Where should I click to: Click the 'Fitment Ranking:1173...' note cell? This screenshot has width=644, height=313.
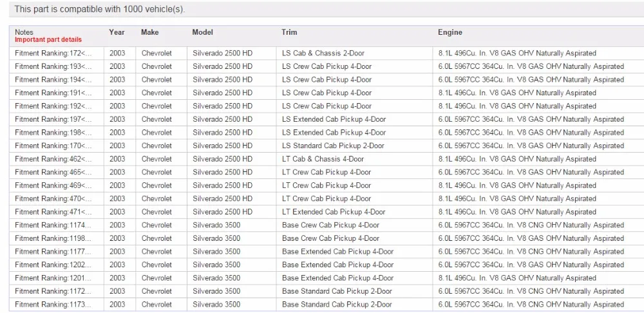pos(57,305)
